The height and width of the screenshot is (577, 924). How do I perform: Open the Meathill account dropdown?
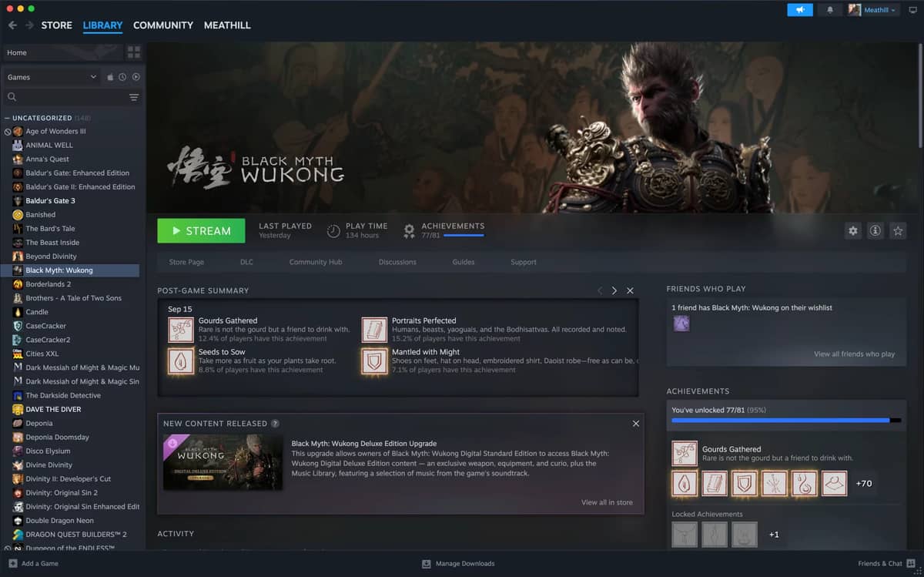click(873, 10)
